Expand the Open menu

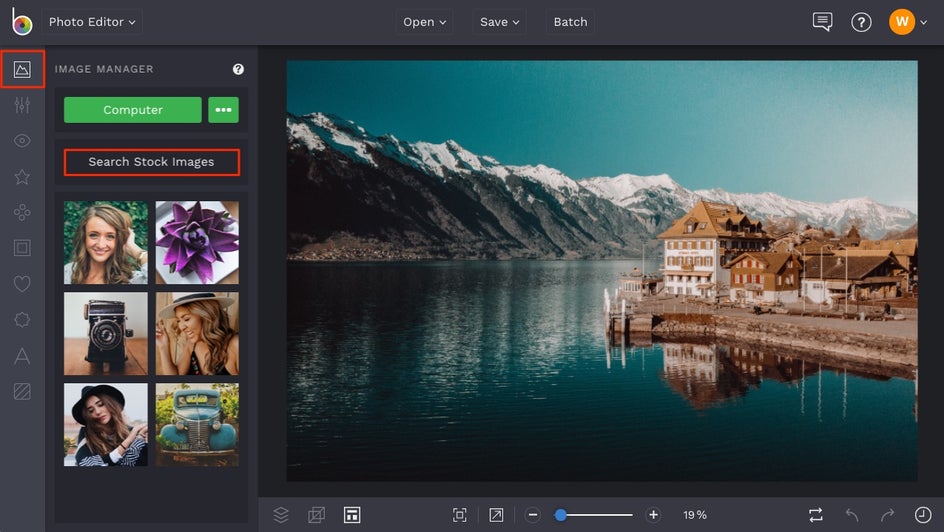point(424,22)
